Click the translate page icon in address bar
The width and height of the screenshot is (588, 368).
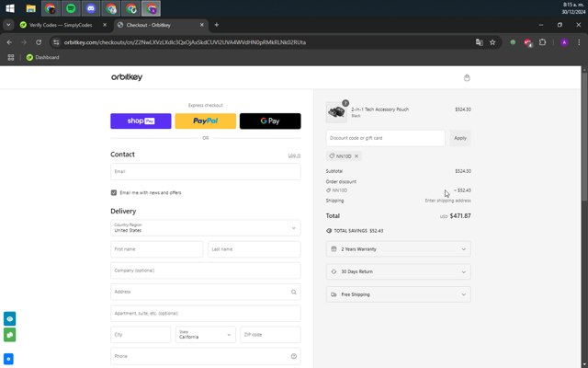479,42
